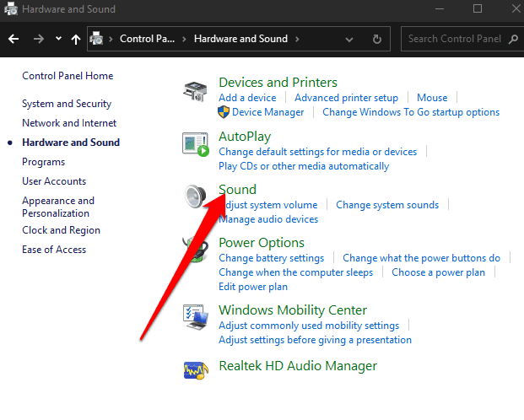
Task: Open Manage audio devices link
Action: pyautogui.click(x=268, y=219)
